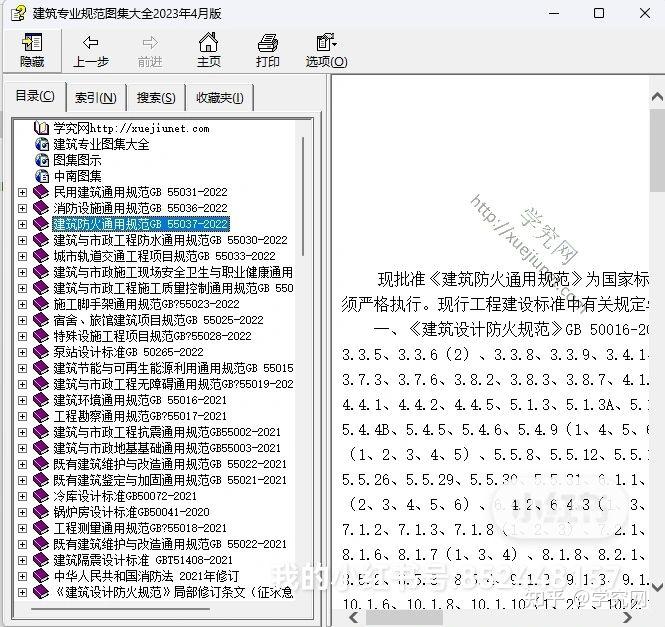Open the 收藏夹(I) favorites tab
The height and width of the screenshot is (627, 665).
pos(220,98)
